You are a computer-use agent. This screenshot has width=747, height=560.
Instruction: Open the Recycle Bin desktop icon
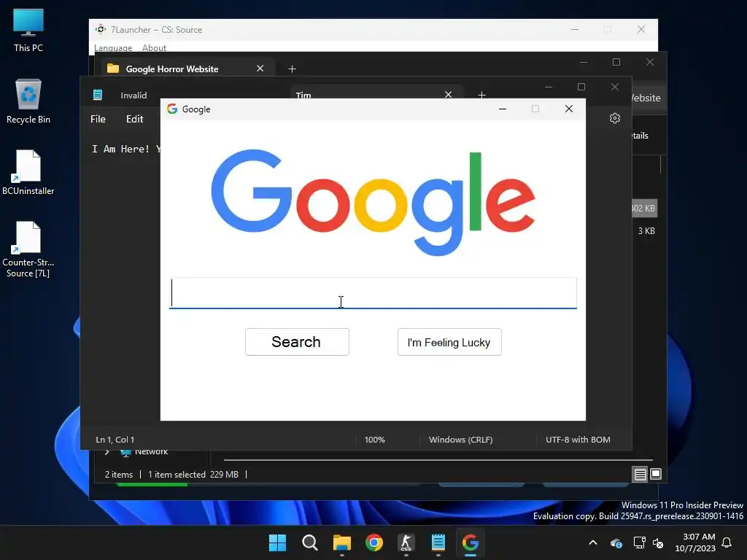(x=28, y=101)
